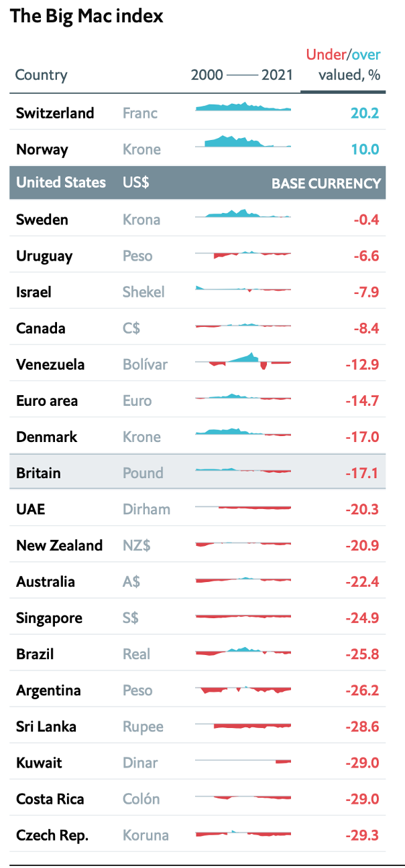Click the Switzerland sparkline chart
The image size is (405, 868).
243,107
